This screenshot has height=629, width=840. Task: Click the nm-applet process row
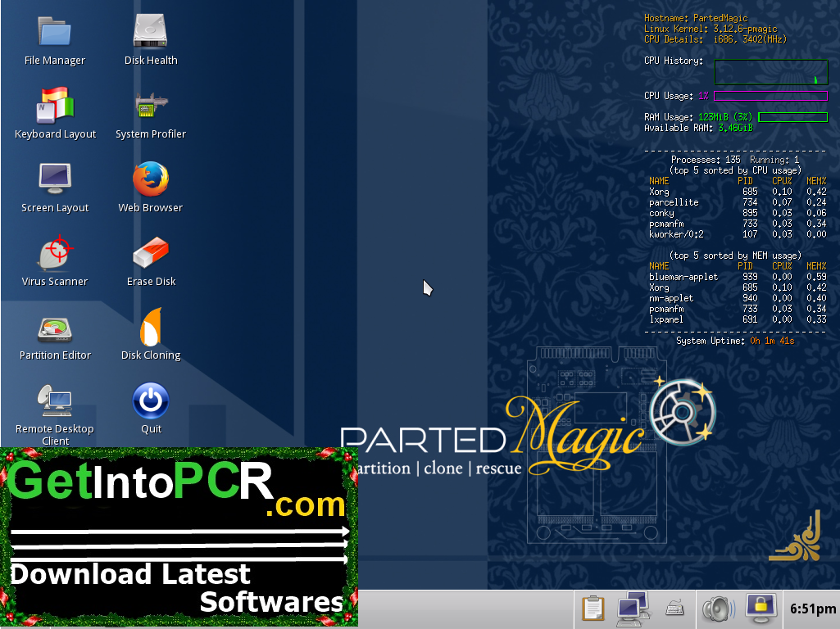pos(737,298)
